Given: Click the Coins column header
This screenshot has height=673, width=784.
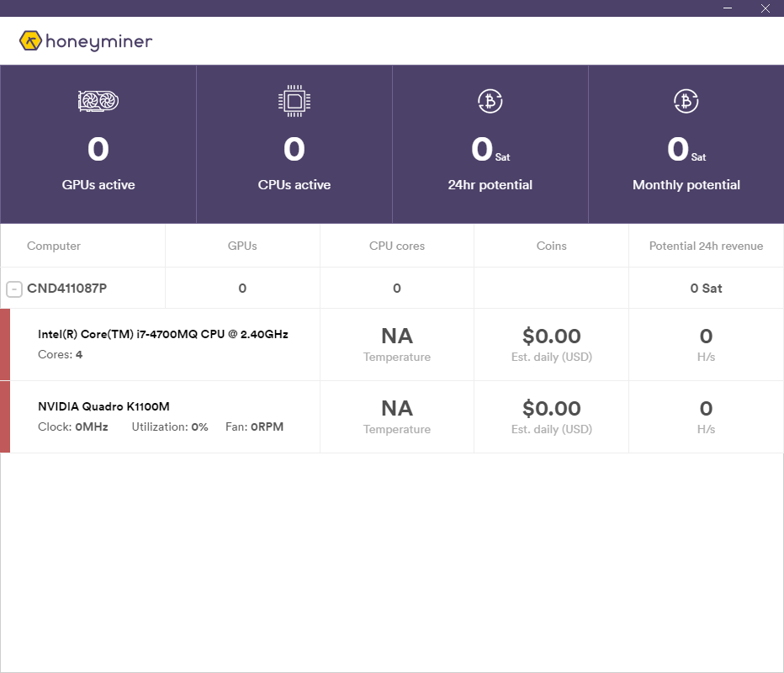Looking at the screenshot, I should (552, 246).
